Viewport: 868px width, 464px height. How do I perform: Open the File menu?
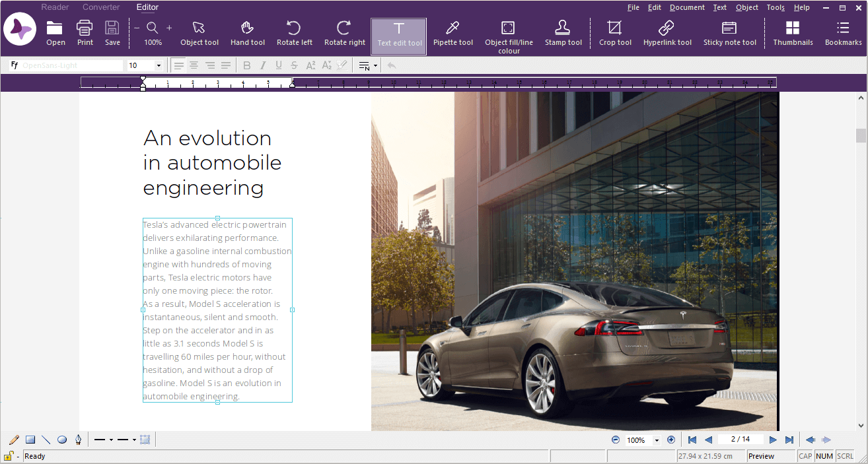pyautogui.click(x=633, y=8)
